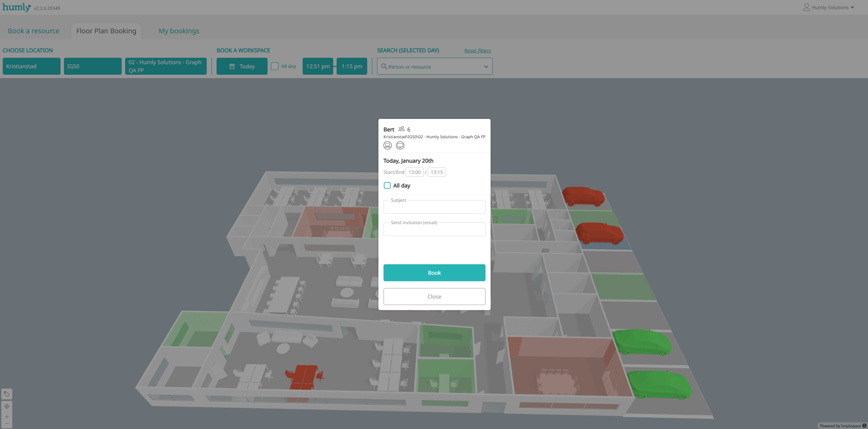Screen dimensions: 868x429
Task: Select the top red car parking spot
Action: coord(583,196)
